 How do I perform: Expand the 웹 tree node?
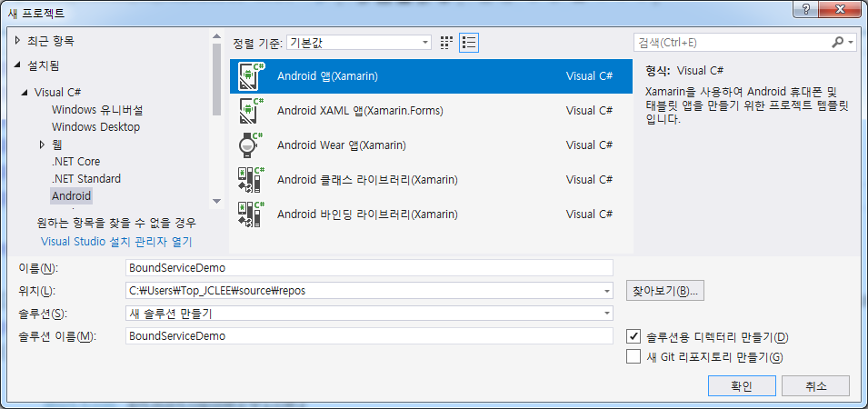[42, 145]
